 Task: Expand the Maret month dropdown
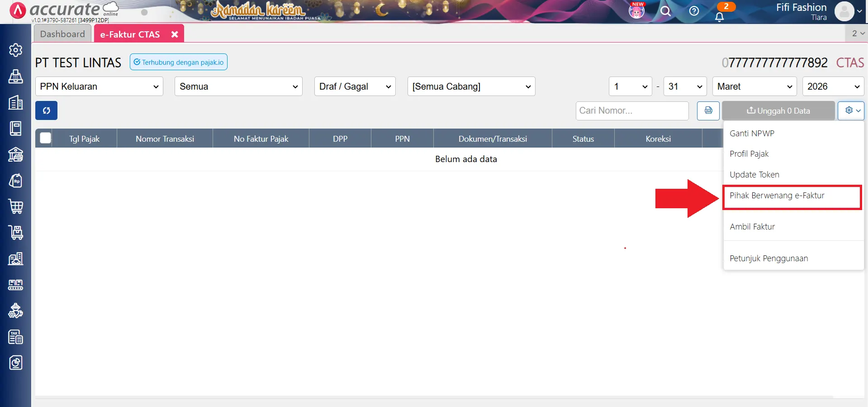click(754, 86)
